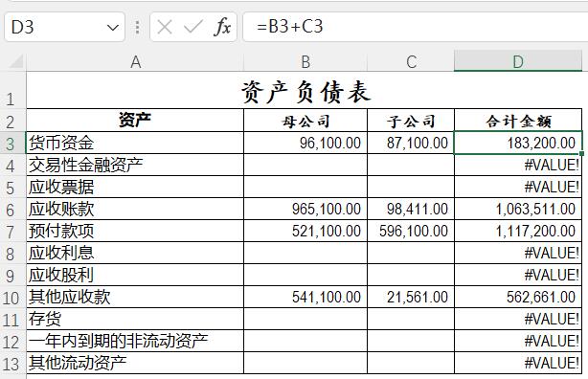The image size is (588, 379).
Task: Select cell with 21,561.00
Action: point(411,297)
